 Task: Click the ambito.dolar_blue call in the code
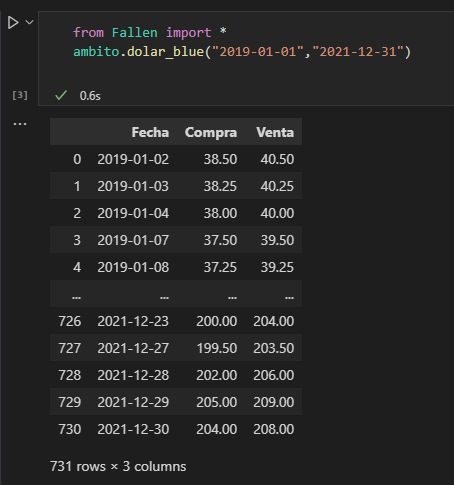pyautogui.click(x=138, y=52)
